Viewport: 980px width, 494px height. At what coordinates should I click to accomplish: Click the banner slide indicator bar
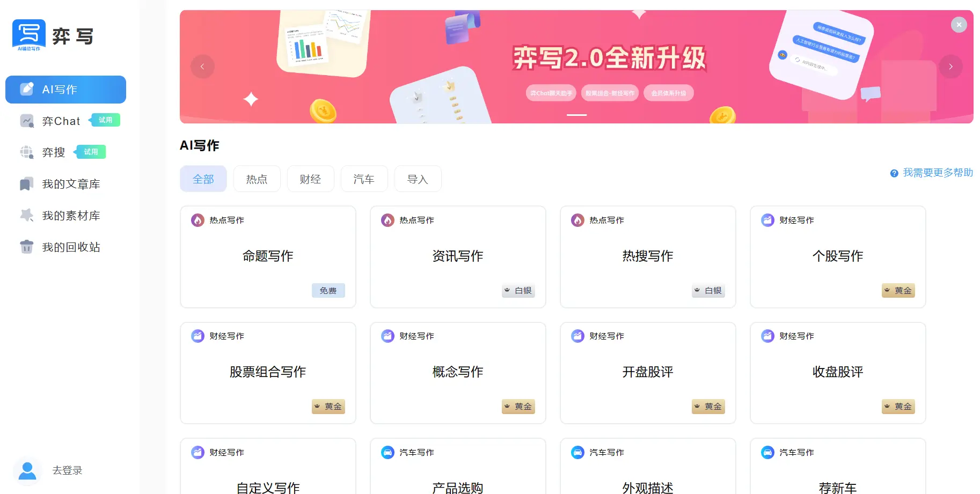[577, 115]
